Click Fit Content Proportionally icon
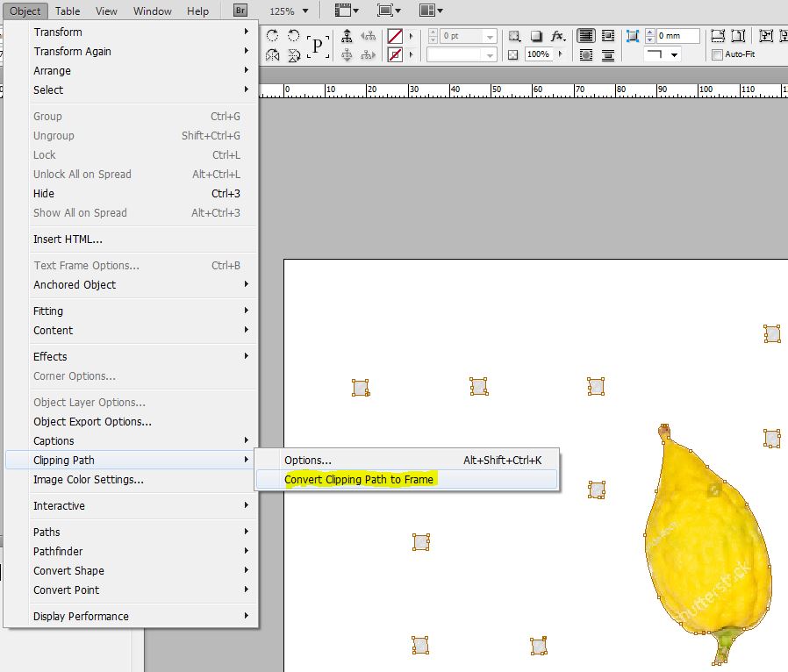This screenshot has height=672, width=788. [x=738, y=36]
